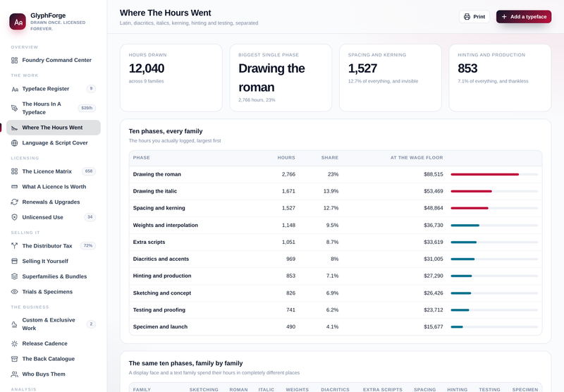Click the HOURS column header

coord(286,158)
